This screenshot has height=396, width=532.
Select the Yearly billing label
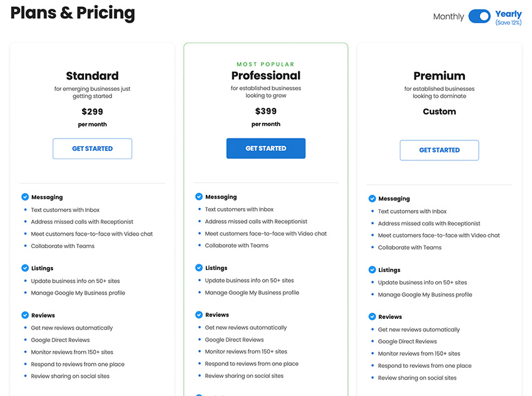(508, 14)
